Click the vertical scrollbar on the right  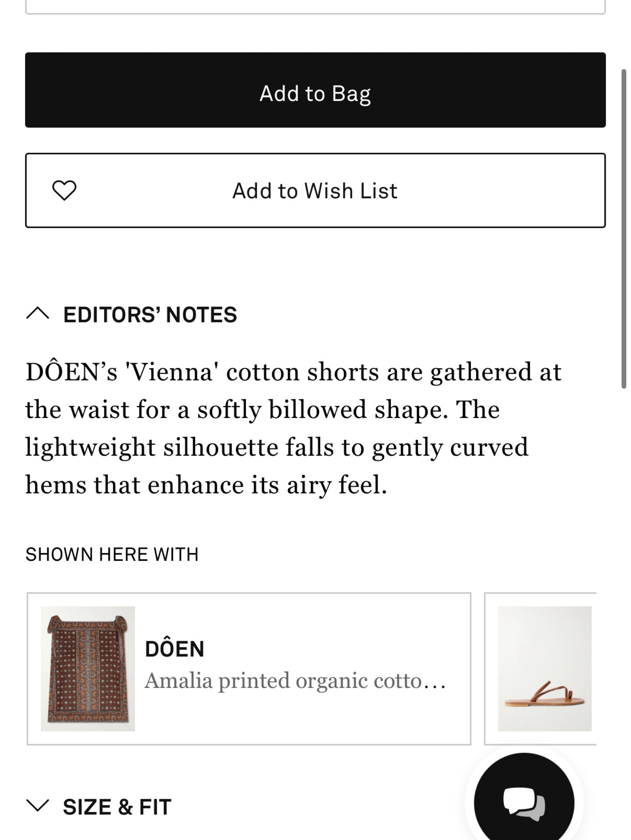point(623,229)
